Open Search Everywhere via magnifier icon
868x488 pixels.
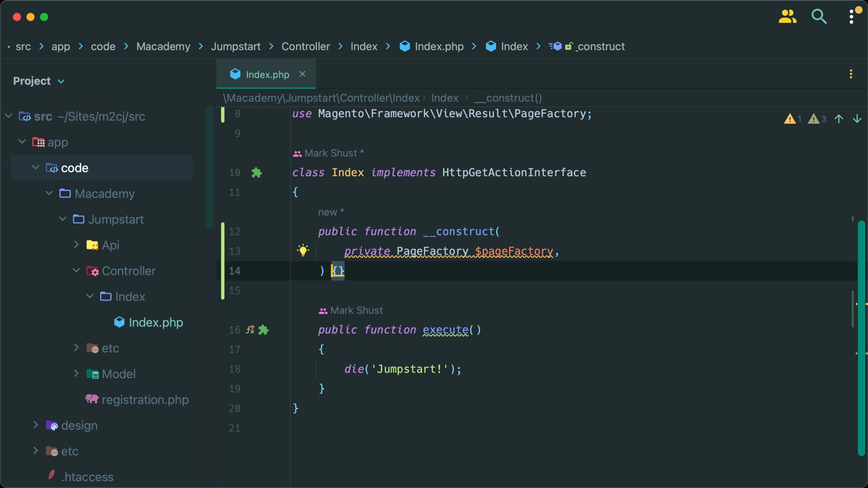(x=818, y=17)
